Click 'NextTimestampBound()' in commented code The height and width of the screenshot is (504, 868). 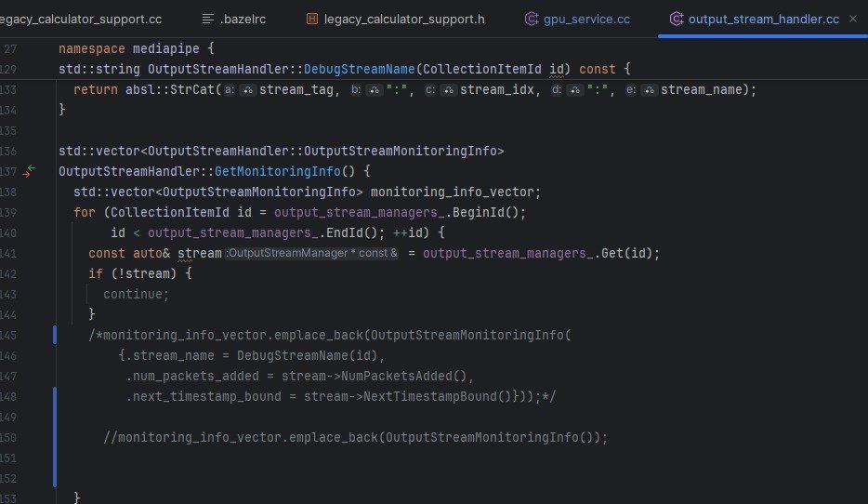438,396
